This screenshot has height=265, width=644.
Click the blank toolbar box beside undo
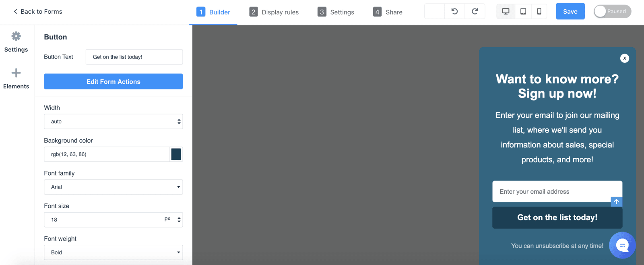tap(435, 11)
